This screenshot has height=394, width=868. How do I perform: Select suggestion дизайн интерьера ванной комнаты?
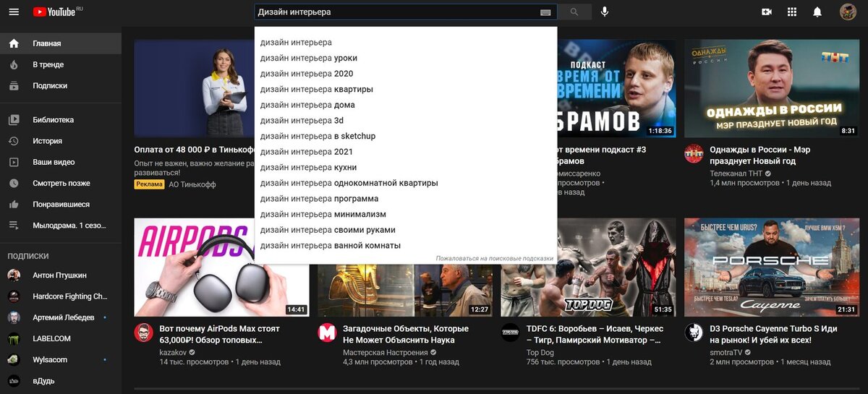pyautogui.click(x=406, y=246)
